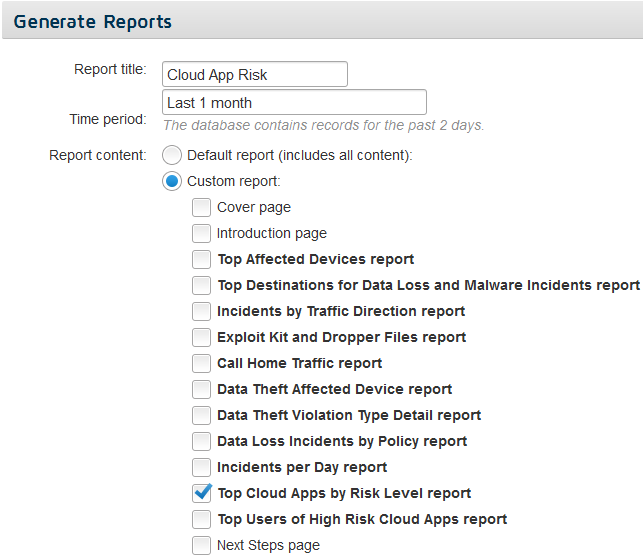Enable Call Home Traffic report checkbox

[201, 363]
